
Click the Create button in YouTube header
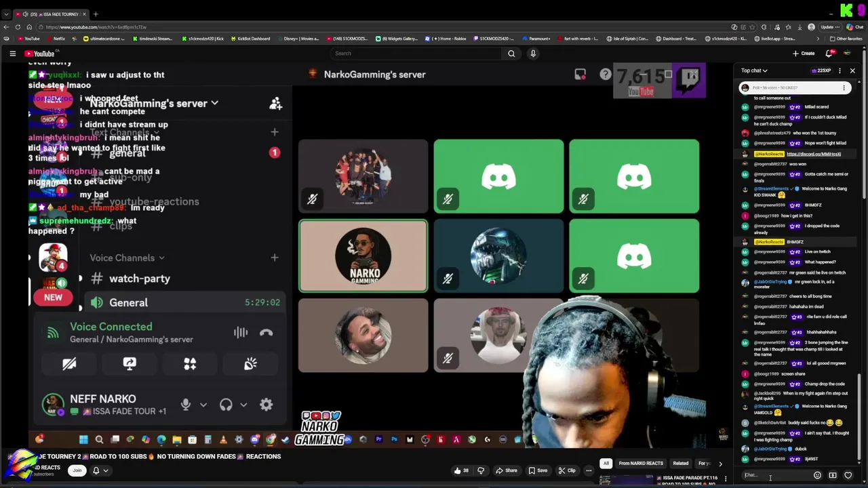pos(804,54)
